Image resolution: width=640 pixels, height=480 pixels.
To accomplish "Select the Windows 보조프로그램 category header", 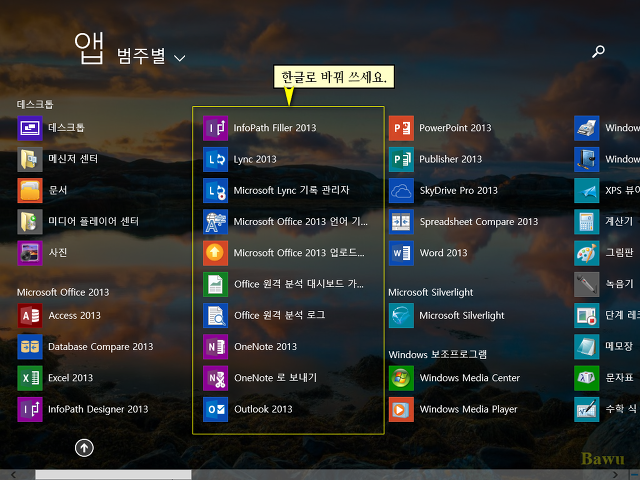I will pyautogui.click(x=438, y=354).
